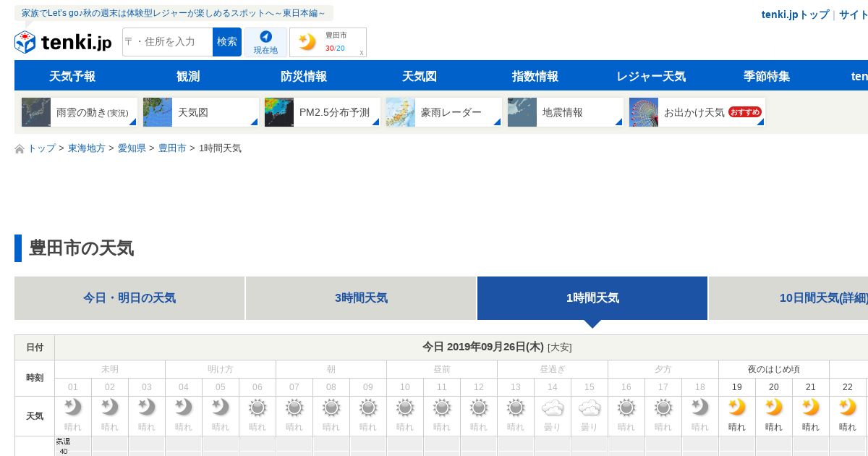
Task: Open the 天気予報 menu
Action: [x=72, y=76]
